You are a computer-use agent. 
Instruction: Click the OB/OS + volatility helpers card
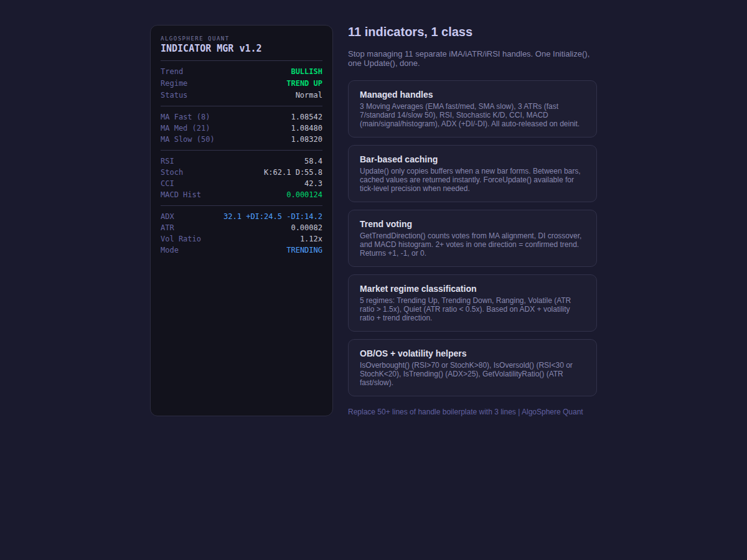472,367
